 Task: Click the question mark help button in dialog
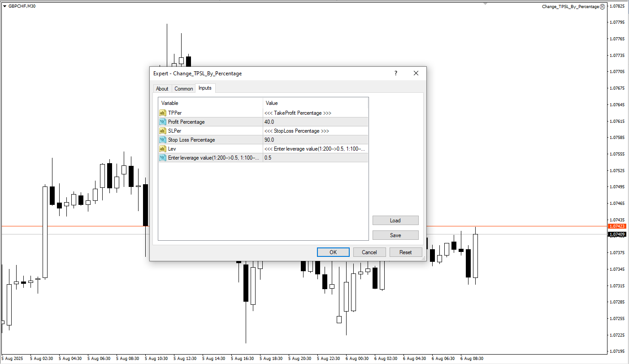pos(396,73)
